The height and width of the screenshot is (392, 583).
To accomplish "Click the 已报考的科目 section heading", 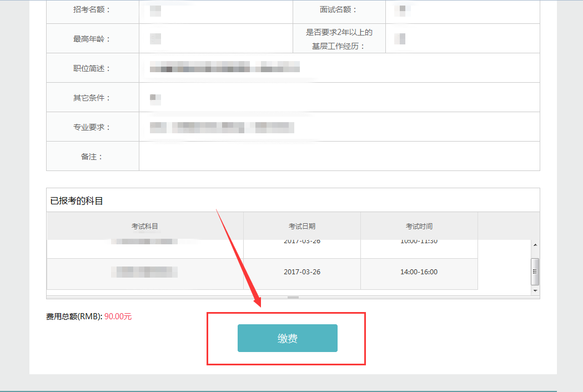I will click(77, 201).
